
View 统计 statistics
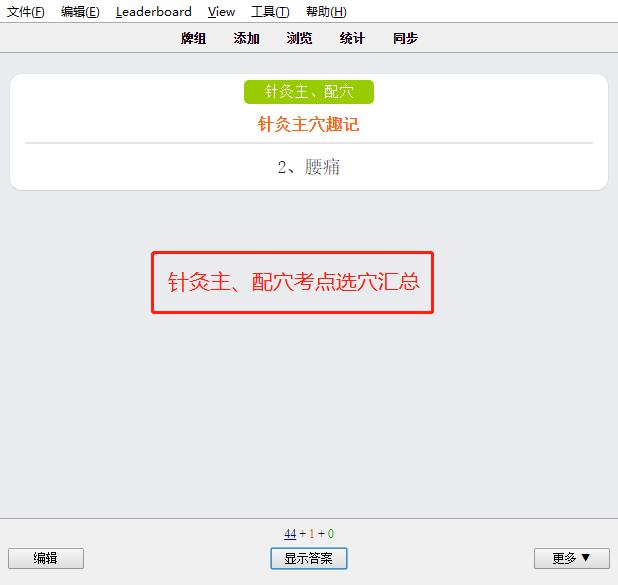pos(352,38)
